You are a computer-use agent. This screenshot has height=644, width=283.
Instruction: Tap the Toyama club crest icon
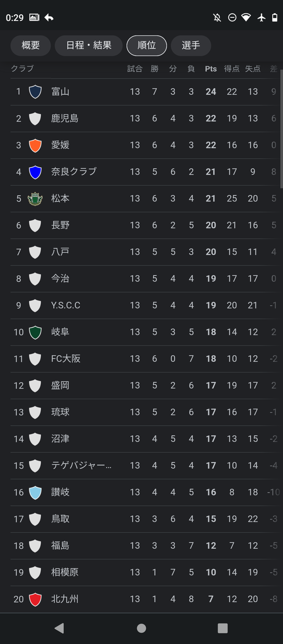pyautogui.click(x=35, y=91)
